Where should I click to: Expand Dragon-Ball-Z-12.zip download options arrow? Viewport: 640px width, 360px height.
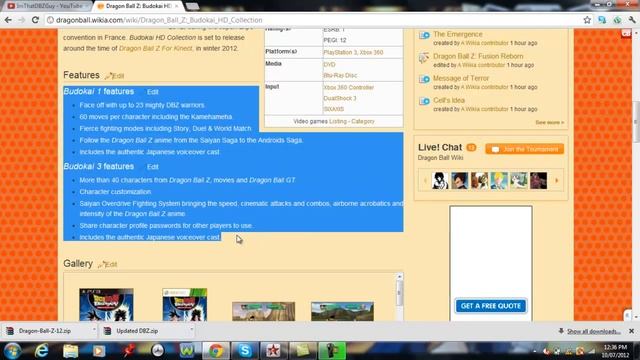[x=94, y=329]
